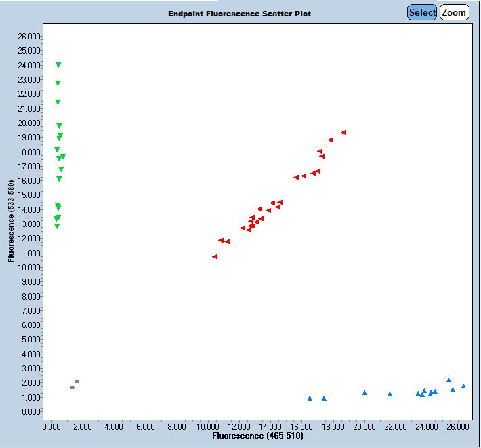The width and height of the screenshot is (481, 448).
Task: Select the blue triangle at x-value 20.000
Action: (364, 393)
